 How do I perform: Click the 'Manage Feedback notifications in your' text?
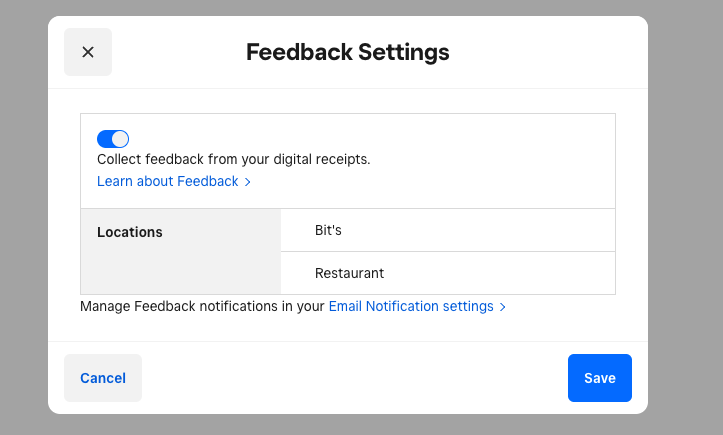[202, 306]
